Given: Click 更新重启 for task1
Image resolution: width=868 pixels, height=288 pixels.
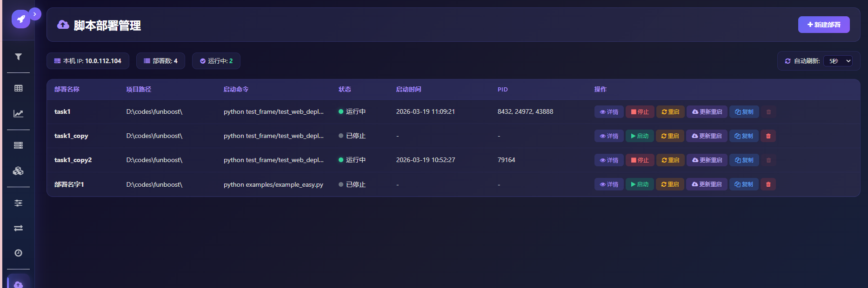Looking at the screenshot, I should [707, 112].
